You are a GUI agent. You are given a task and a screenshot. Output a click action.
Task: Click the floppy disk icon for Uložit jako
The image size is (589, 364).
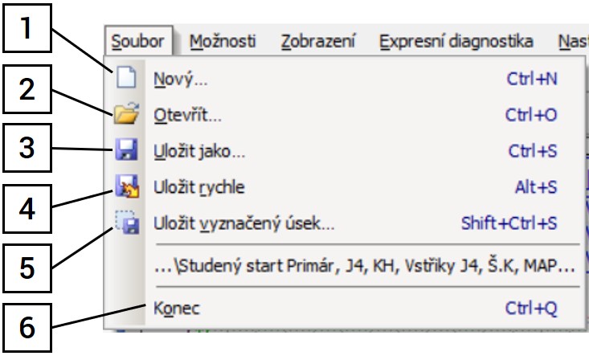[x=125, y=152]
